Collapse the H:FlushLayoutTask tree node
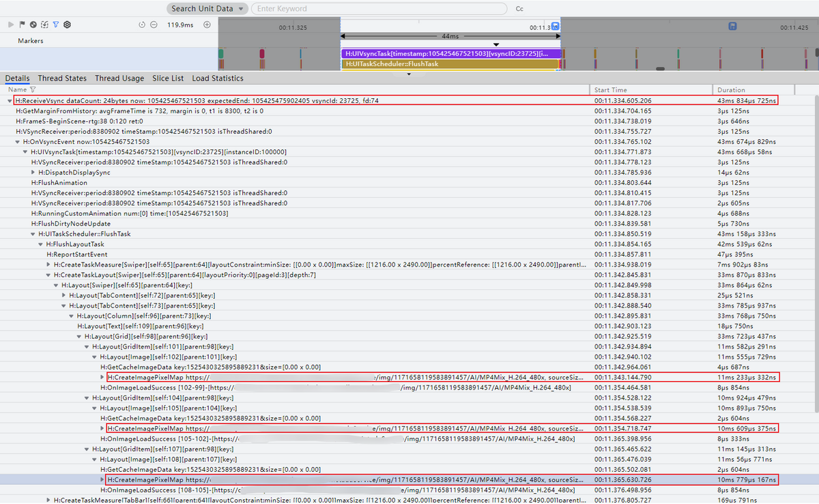Image resolution: width=819 pixels, height=504 pixels. click(40, 244)
